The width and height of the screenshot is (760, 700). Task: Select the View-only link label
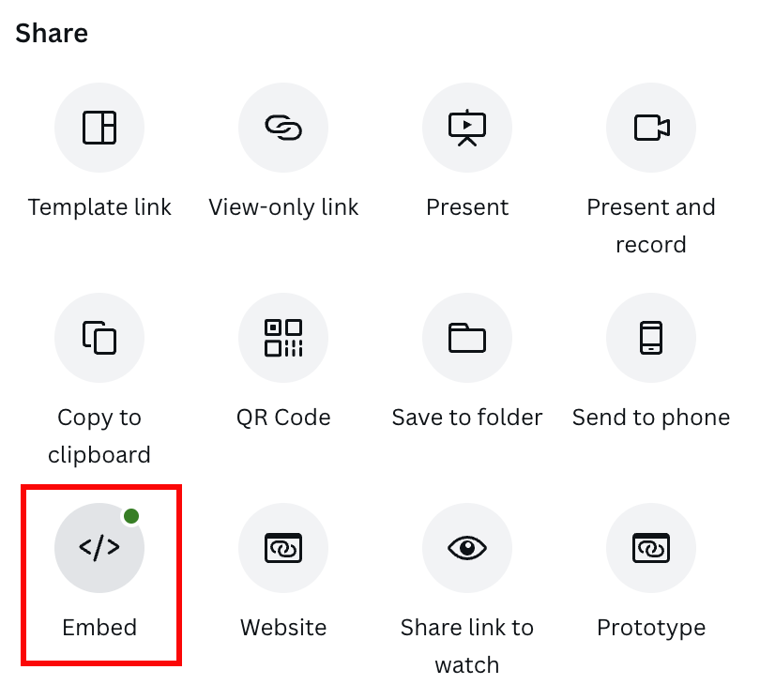coord(283,207)
